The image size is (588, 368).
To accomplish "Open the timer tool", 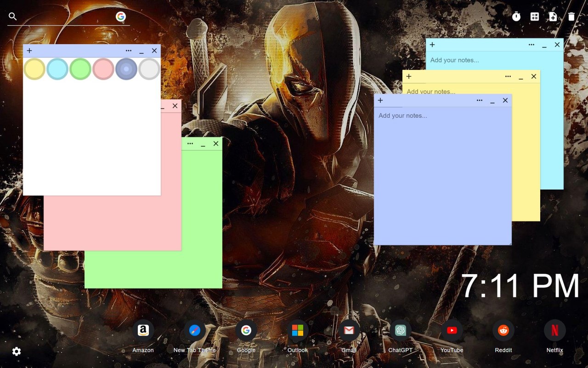I will coord(516,17).
